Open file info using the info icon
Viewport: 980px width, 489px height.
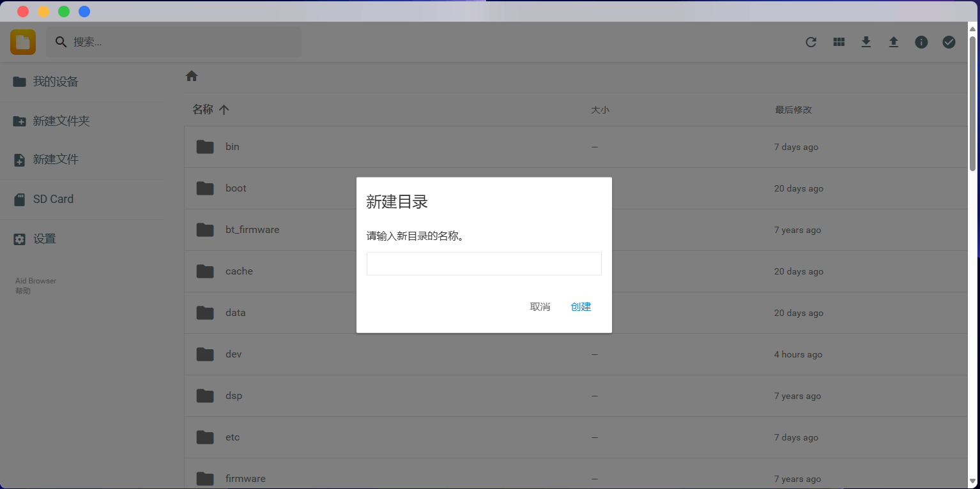click(921, 41)
